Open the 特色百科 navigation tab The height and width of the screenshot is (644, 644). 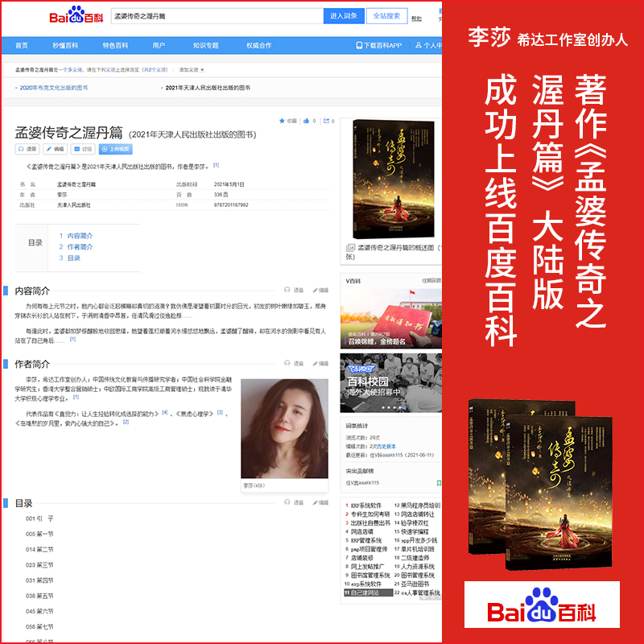pyautogui.click(x=114, y=46)
